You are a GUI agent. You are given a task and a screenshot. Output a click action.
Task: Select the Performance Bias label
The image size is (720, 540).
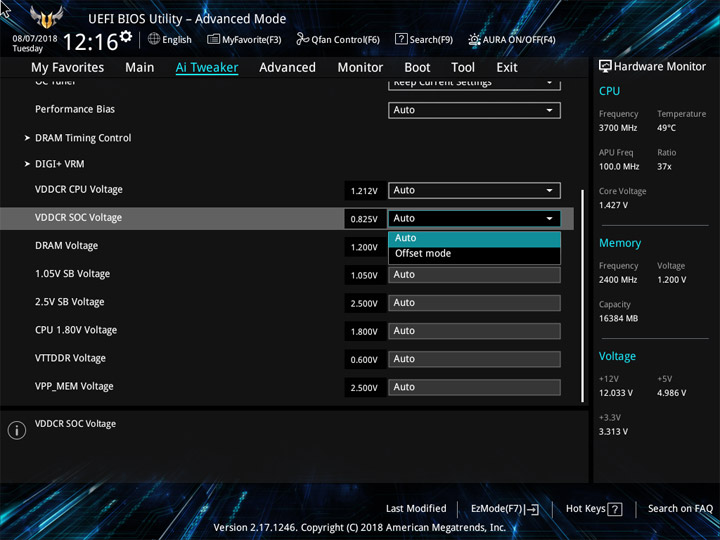[x=75, y=109]
